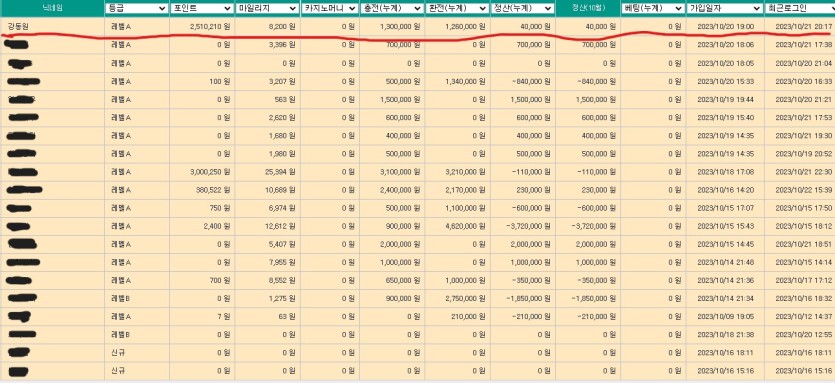Click the point value 3,000,250 원
The width and height of the screenshot is (835, 383).
click(x=209, y=172)
